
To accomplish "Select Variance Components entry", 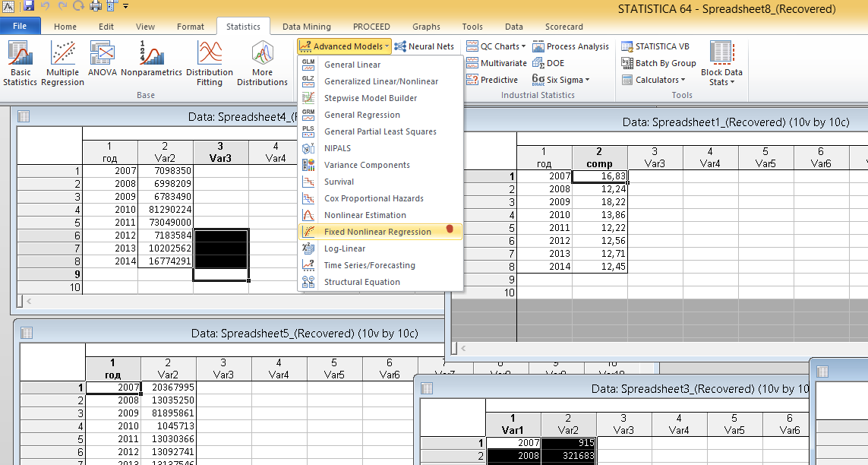I will pos(380,165).
